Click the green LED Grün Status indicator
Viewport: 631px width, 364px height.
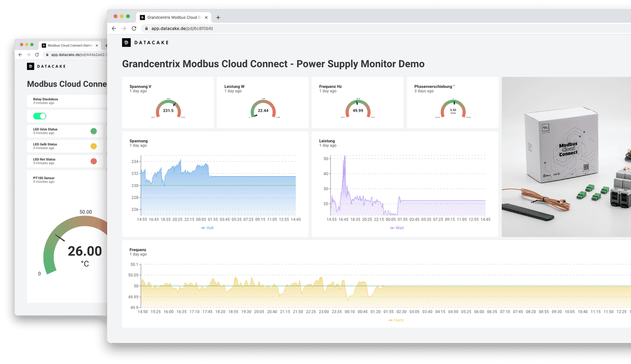coord(94,131)
